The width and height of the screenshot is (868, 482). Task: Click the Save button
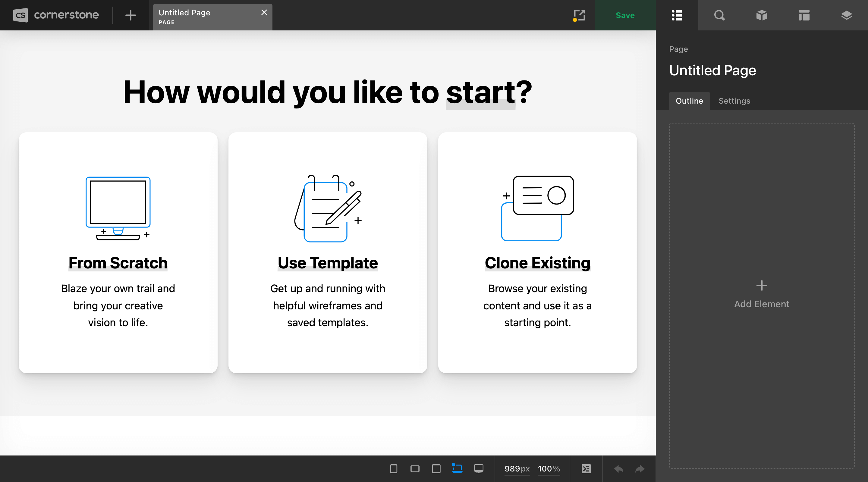(625, 15)
